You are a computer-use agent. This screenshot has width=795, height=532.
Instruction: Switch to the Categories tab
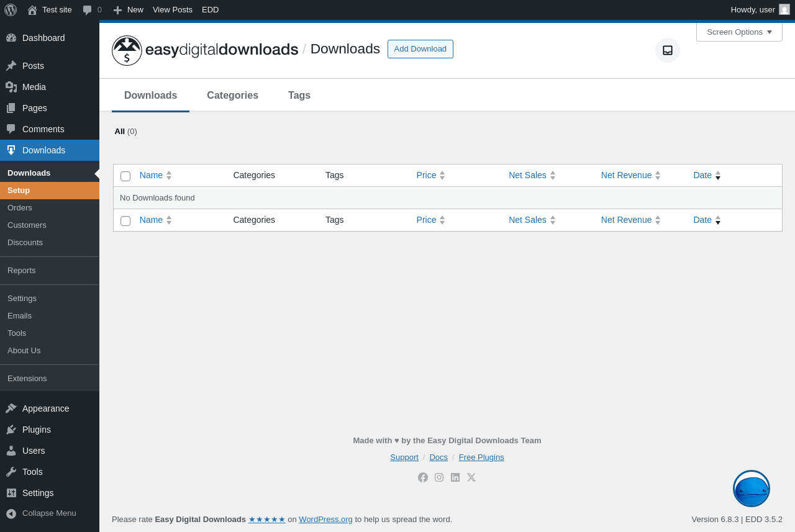coord(232,96)
